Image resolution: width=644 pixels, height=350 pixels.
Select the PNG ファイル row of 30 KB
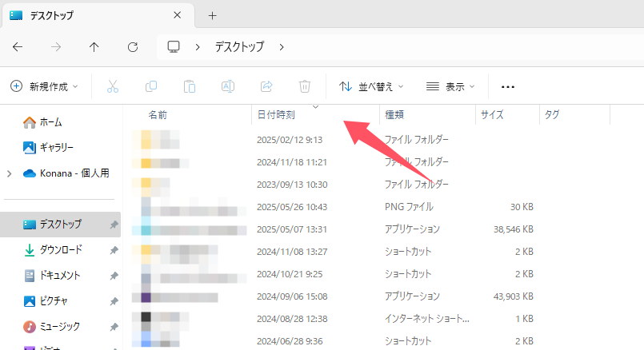point(333,207)
